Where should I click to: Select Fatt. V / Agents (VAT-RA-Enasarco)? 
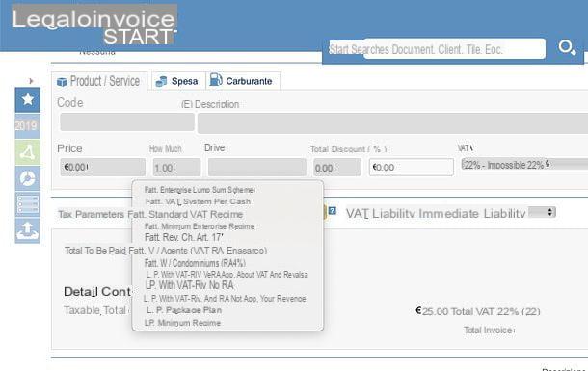coord(198,251)
